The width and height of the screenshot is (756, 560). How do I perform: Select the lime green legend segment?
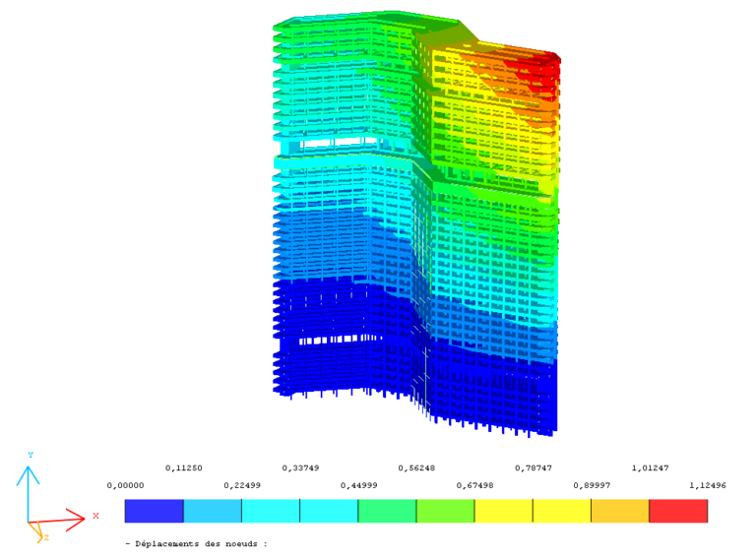click(445, 511)
